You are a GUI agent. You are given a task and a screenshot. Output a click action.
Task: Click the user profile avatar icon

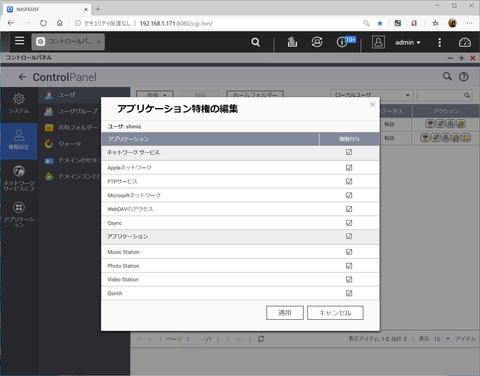(378, 42)
